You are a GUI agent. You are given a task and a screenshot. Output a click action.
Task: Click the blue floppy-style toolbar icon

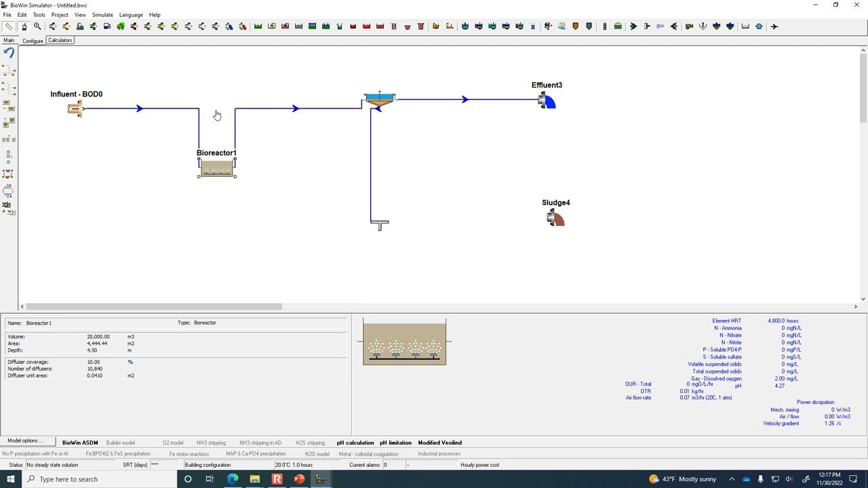[107, 26]
